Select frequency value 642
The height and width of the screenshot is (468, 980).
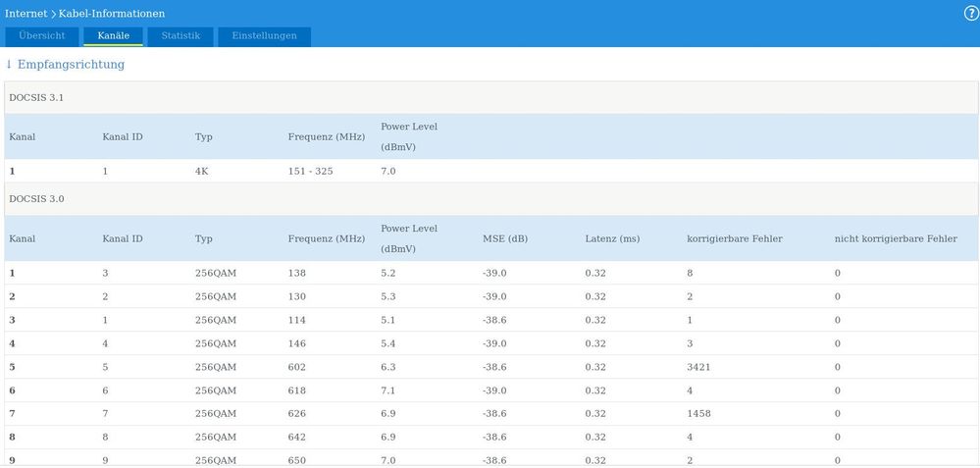pyautogui.click(x=297, y=438)
